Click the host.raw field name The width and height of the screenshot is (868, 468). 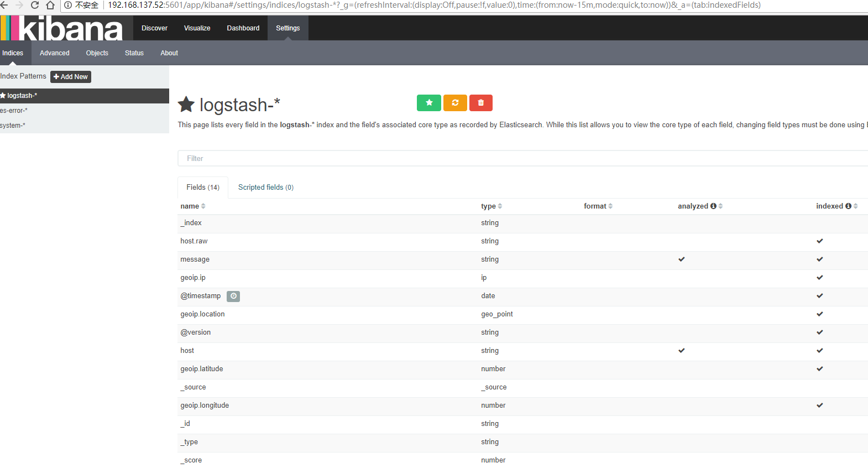[194, 241]
